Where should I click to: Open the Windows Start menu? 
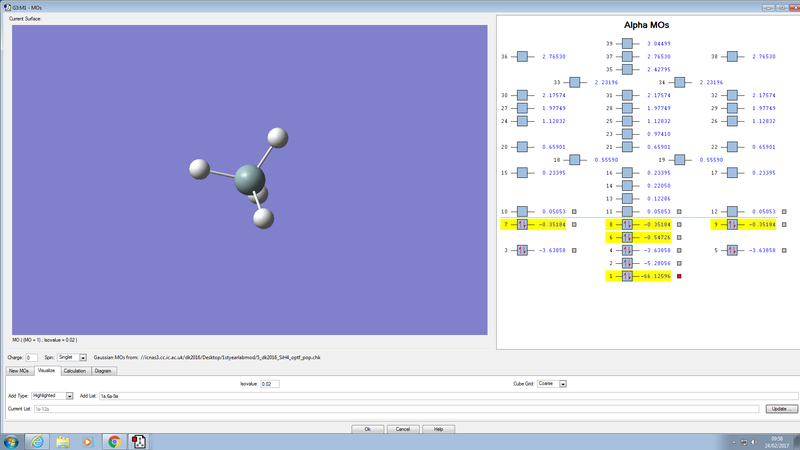tap(11, 442)
